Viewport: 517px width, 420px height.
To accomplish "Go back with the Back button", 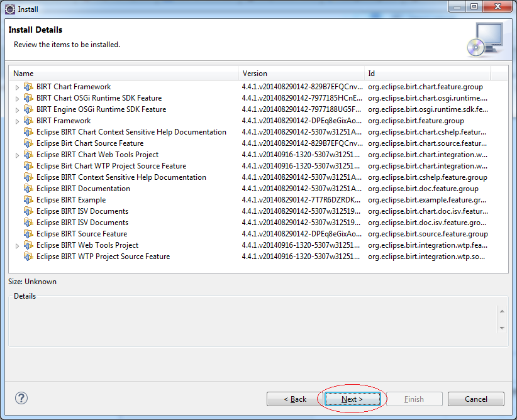I will 295,399.
